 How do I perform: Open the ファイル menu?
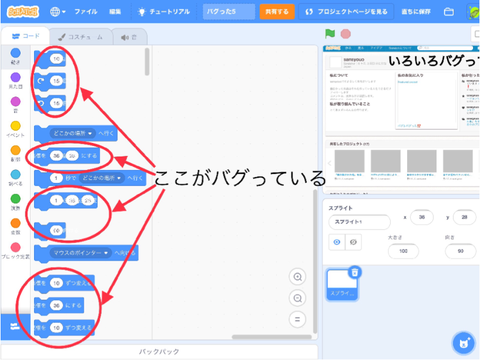coord(86,12)
